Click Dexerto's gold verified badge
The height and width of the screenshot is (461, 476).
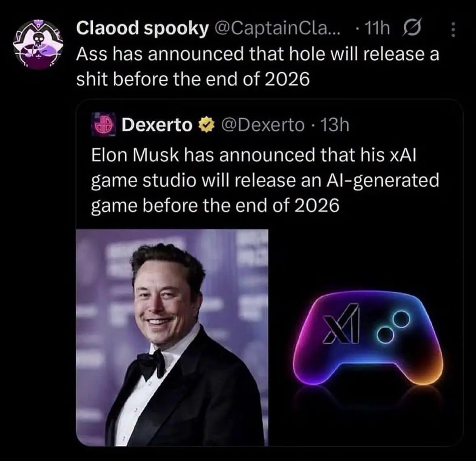point(206,125)
